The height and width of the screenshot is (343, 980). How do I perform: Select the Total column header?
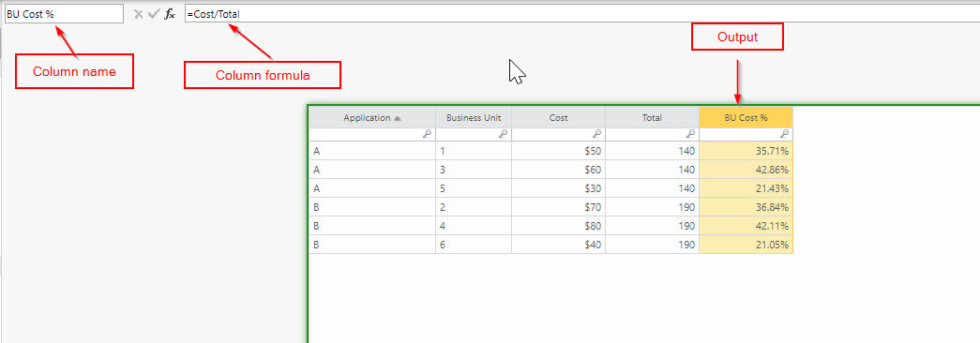[652, 117]
